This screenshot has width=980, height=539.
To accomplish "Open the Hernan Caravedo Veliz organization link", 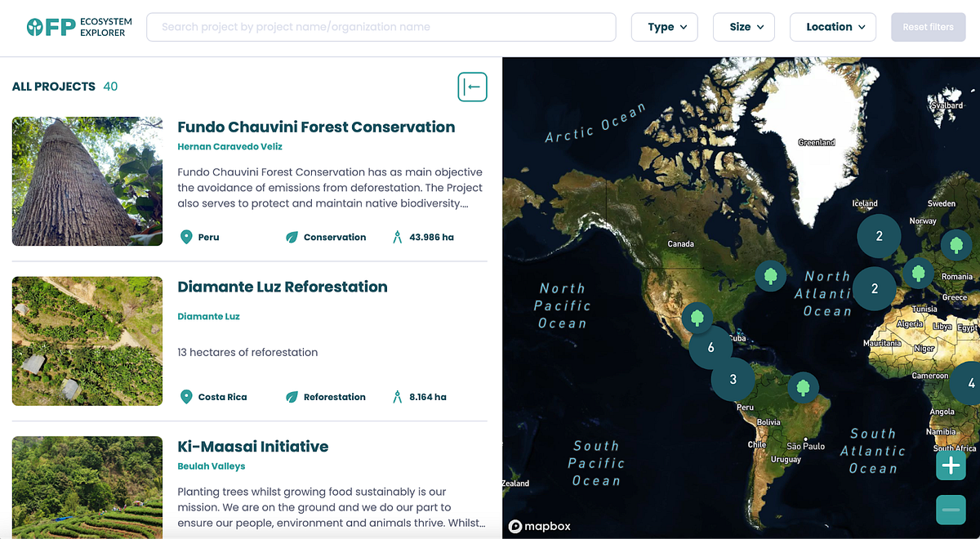I will pos(229,146).
